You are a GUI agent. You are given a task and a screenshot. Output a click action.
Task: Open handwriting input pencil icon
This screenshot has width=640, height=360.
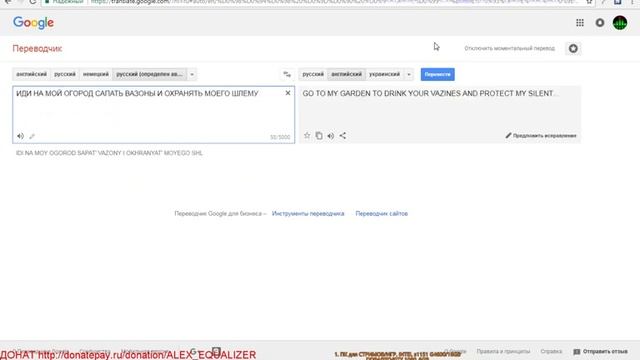pos(32,136)
